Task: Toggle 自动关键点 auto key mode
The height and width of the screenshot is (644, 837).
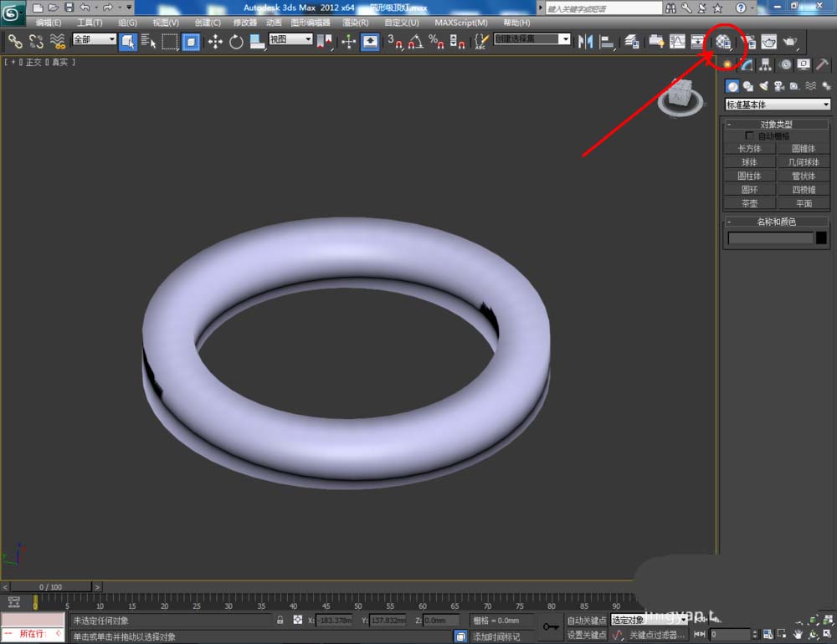Action: (x=586, y=621)
